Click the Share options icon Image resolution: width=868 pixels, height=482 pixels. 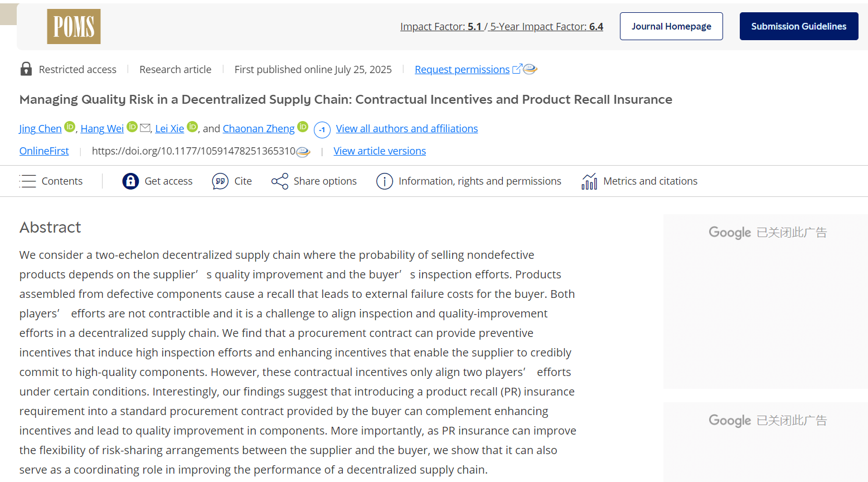pos(280,181)
